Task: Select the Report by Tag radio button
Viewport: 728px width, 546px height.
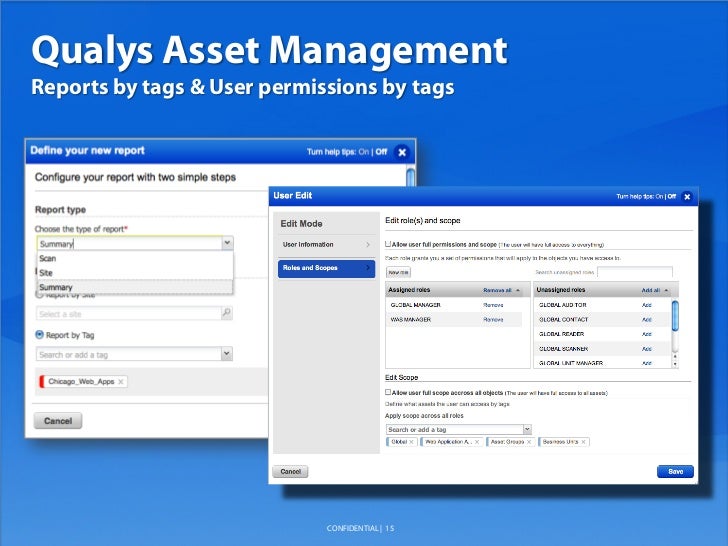Action: pos(39,334)
